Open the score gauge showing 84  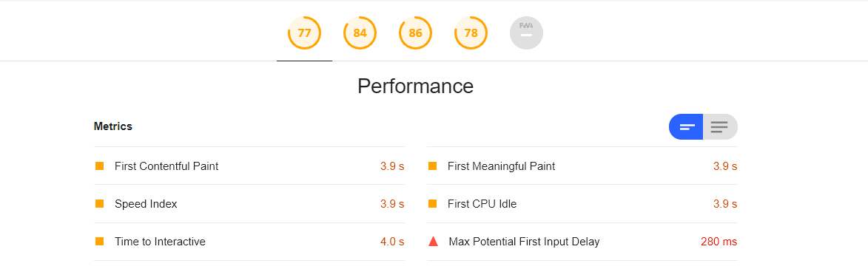point(360,33)
